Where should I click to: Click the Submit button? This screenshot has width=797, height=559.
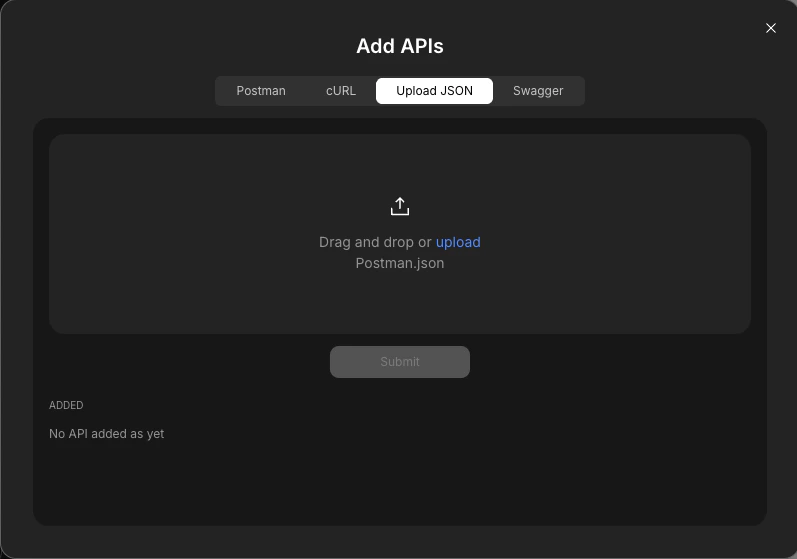pos(400,362)
